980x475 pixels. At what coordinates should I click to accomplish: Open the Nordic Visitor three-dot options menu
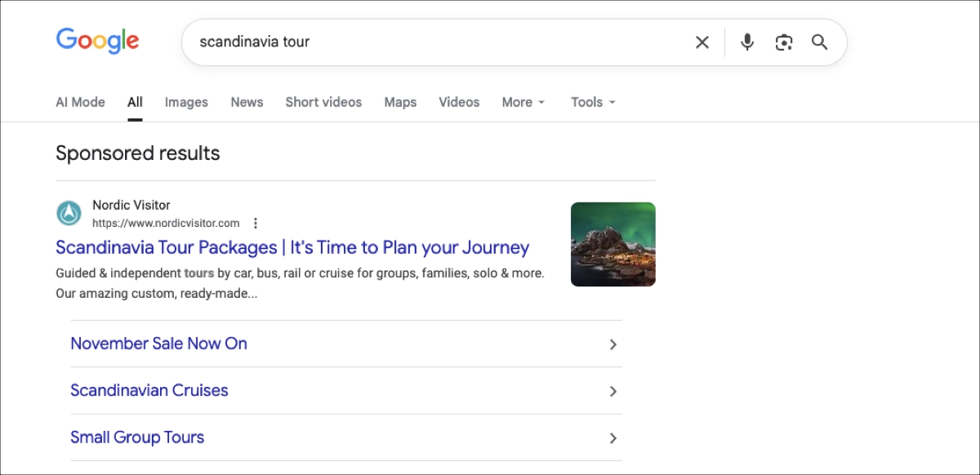[256, 222]
